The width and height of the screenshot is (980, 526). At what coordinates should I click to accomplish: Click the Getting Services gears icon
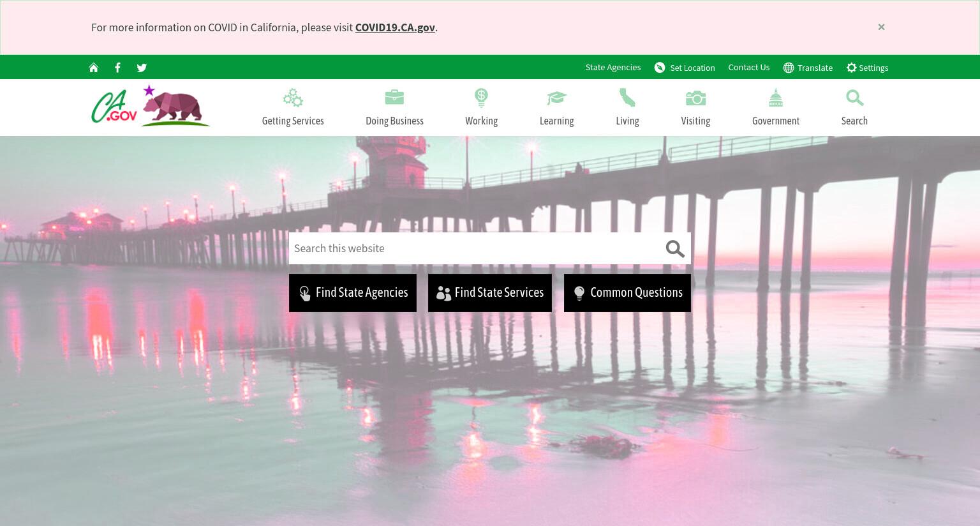[x=293, y=98]
